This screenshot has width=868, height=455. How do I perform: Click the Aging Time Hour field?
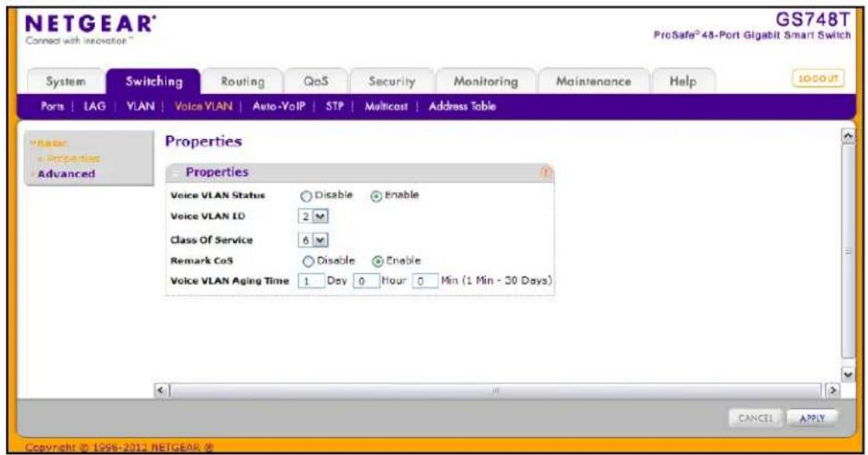[x=366, y=281]
